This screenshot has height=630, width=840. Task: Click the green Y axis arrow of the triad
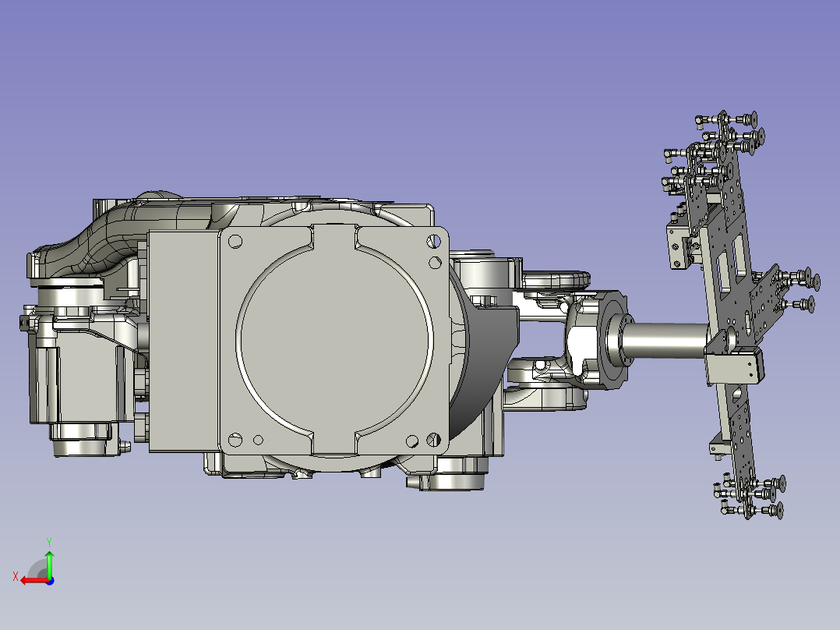click(x=49, y=564)
